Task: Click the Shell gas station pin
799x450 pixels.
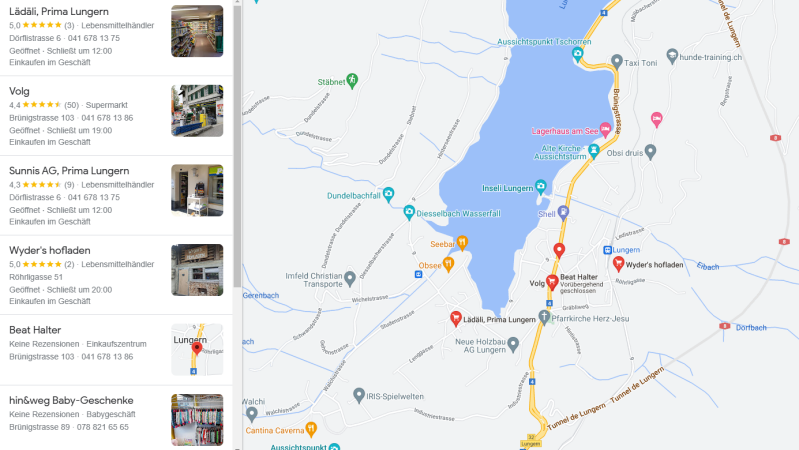Action: (x=563, y=212)
